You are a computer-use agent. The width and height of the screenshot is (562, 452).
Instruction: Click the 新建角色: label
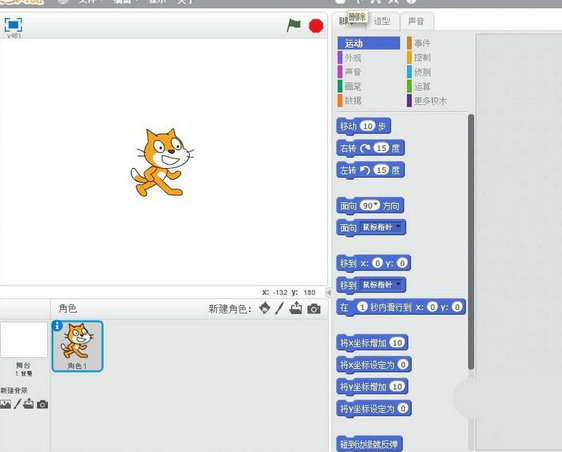[x=230, y=309]
